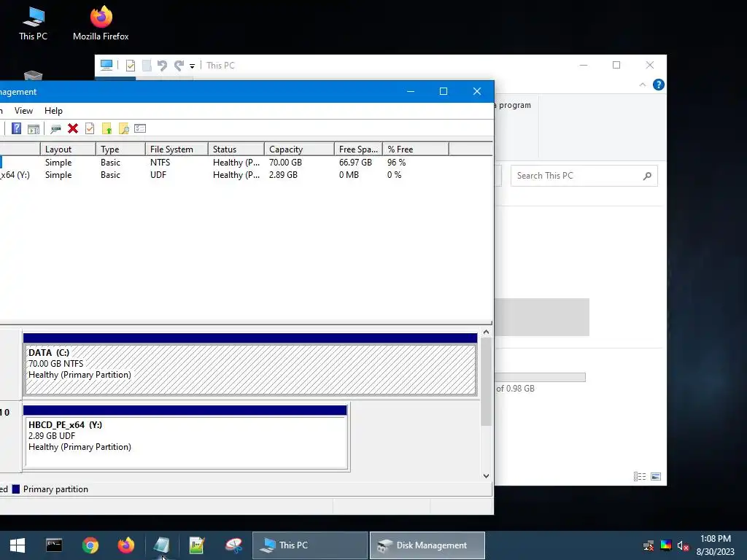This screenshot has width=747, height=560.
Task: Click the vertical scrollbar thumb in the disk pane
Action: pos(486,381)
